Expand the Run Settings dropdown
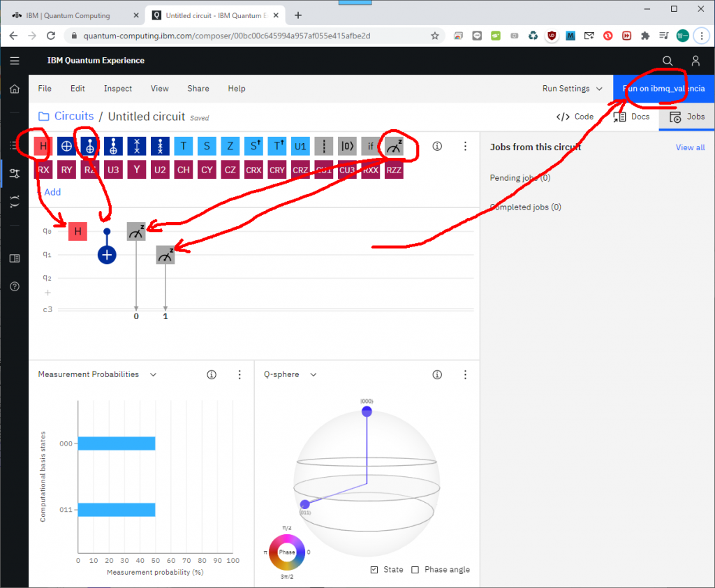Viewport: 715px width, 588px height. pyautogui.click(x=572, y=89)
